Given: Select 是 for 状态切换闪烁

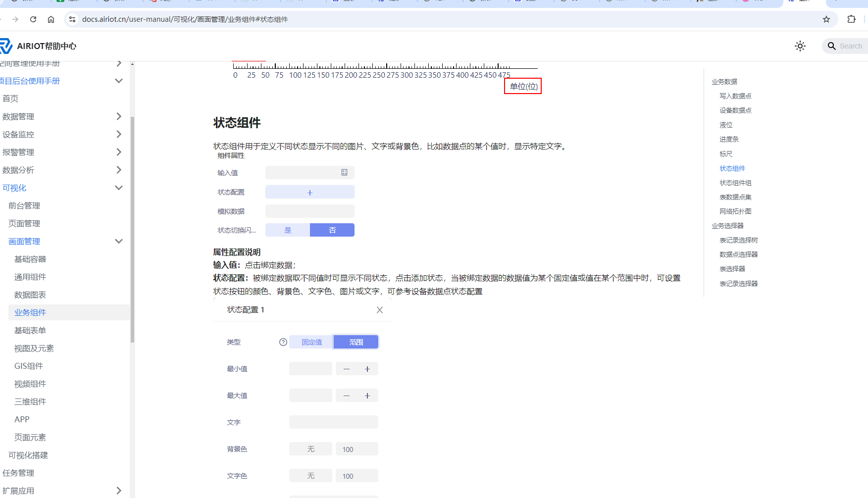Looking at the screenshot, I should coord(288,230).
